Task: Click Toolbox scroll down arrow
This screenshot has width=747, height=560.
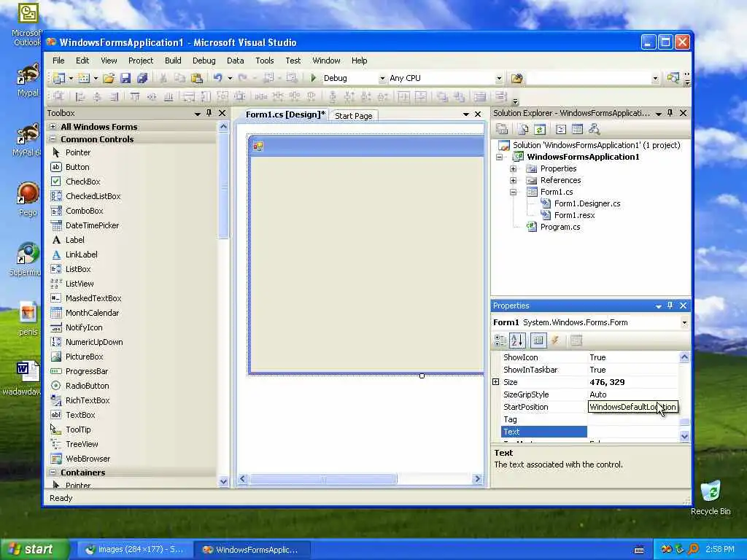Action: (223, 481)
